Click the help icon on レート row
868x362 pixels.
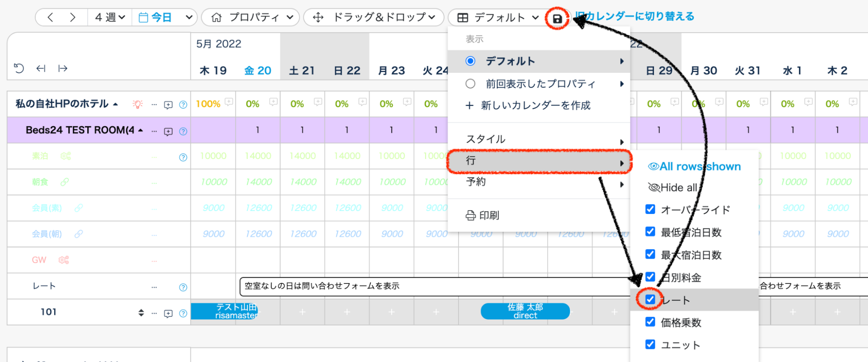[x=183, y=287]
